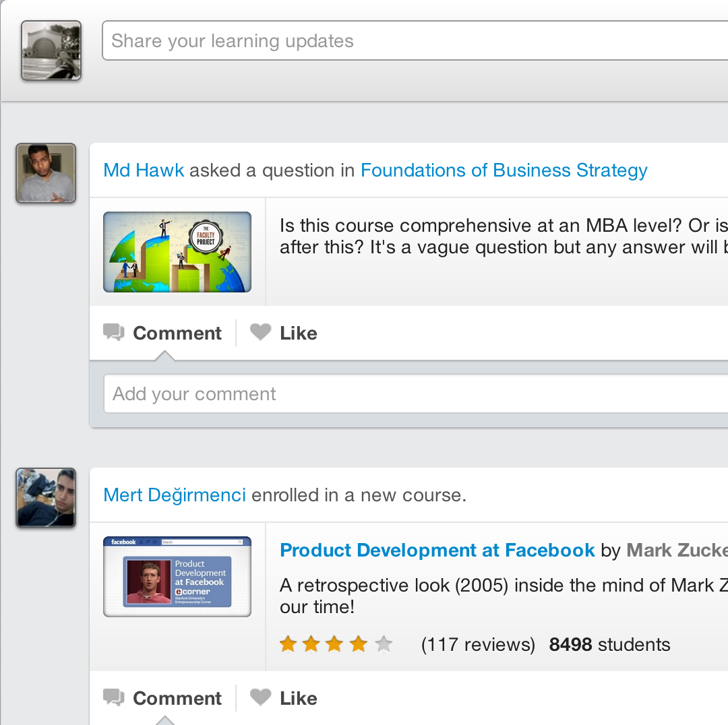This screenshot has height=725, width=728.
Task: Open the Product Development at Facebook title link
Action: pyautogui.click(x=437, y=550)
